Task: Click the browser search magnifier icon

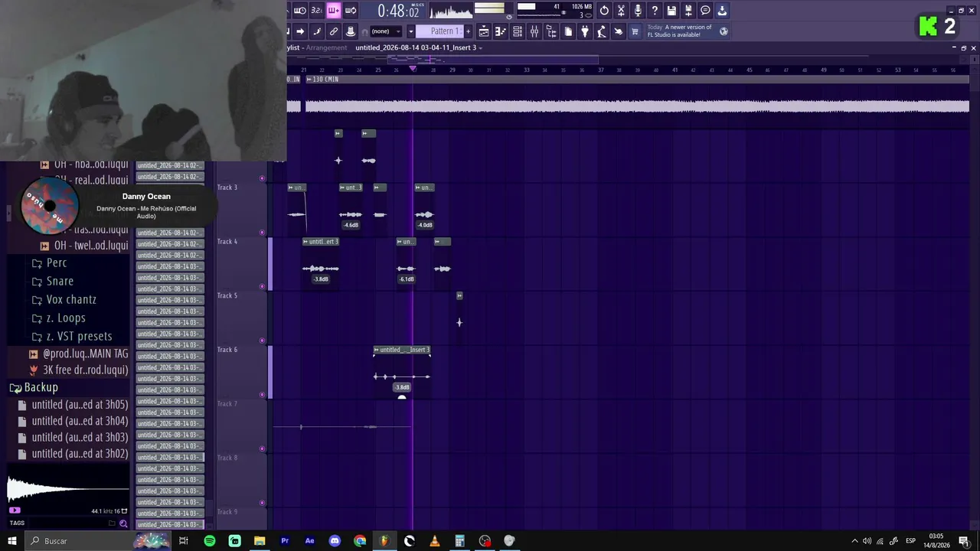Action: (123, 523)
